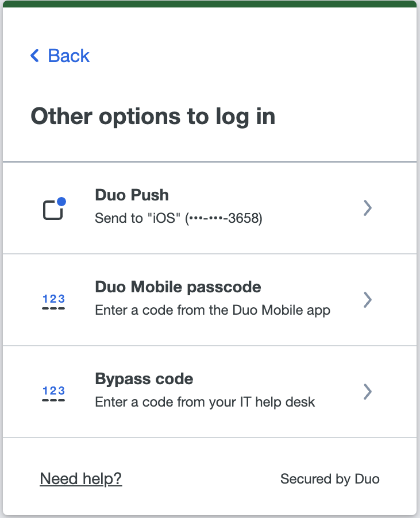
Task: Click the back arrow chevron icon
Action: coord(34,56)
